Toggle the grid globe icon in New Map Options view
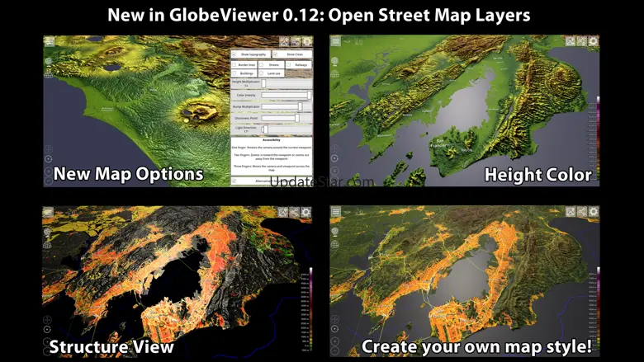The height and width of the screenshot is (362, 644). coord(49,73)
